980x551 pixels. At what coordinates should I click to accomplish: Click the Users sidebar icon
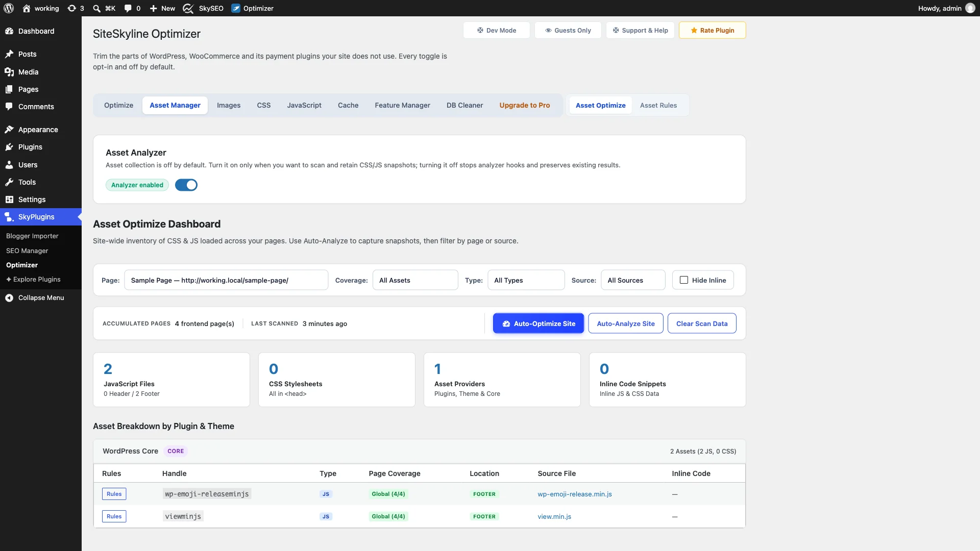(x=9, y=165)
